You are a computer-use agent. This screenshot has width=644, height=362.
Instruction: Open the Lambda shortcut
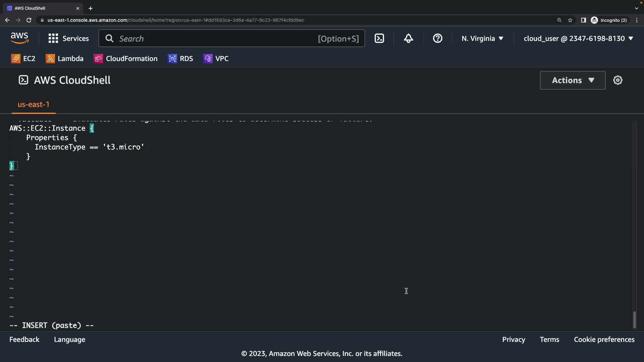(x=64, y=59)
